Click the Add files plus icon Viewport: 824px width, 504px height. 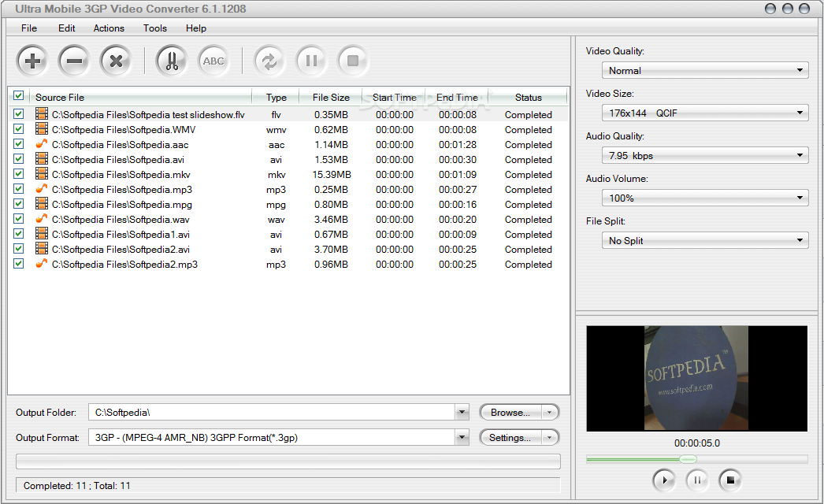click(x=32, y=61)
